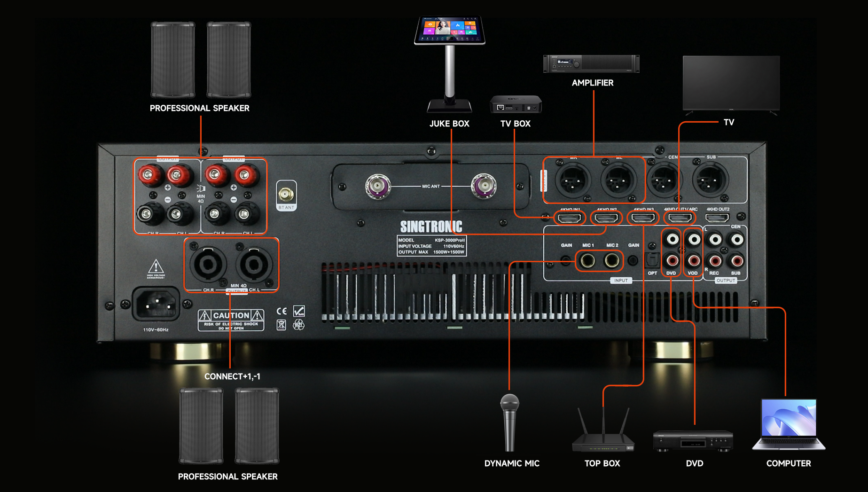Click the 1500W+1500W output max text
The width and height of the screenshot is (868, 492).
449,252
